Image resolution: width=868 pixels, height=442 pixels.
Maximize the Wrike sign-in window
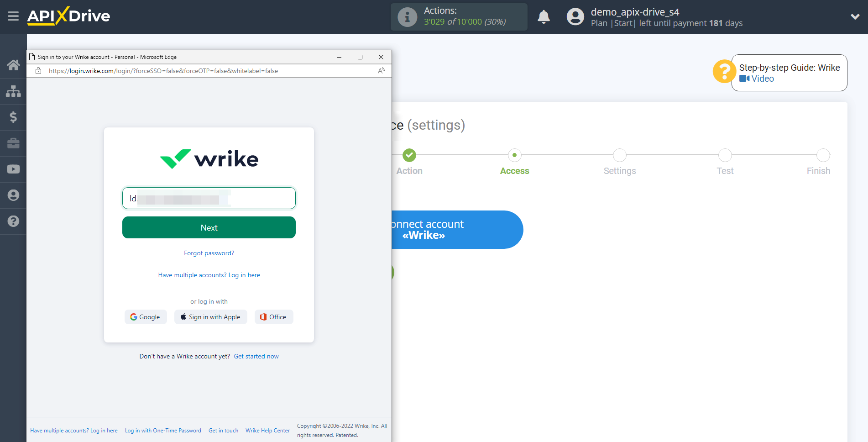tap(360, 57)
